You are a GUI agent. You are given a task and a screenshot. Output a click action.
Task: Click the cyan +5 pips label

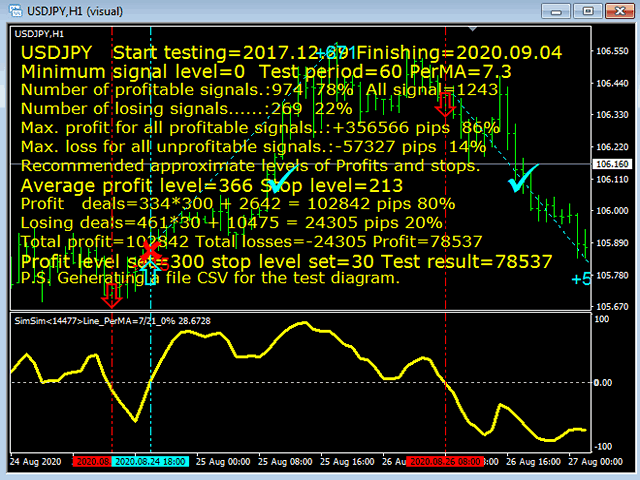tap(581, 279)
